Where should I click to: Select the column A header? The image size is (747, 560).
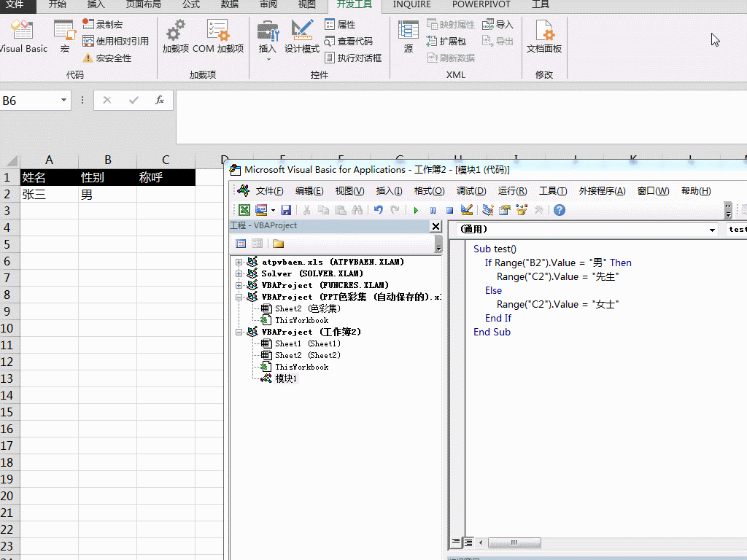49,160
